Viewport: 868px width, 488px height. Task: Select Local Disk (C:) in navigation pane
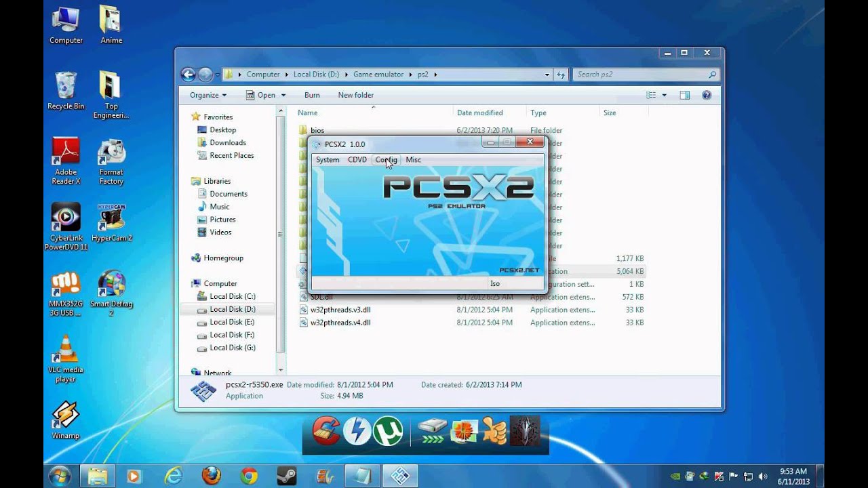tap(233, 296)
